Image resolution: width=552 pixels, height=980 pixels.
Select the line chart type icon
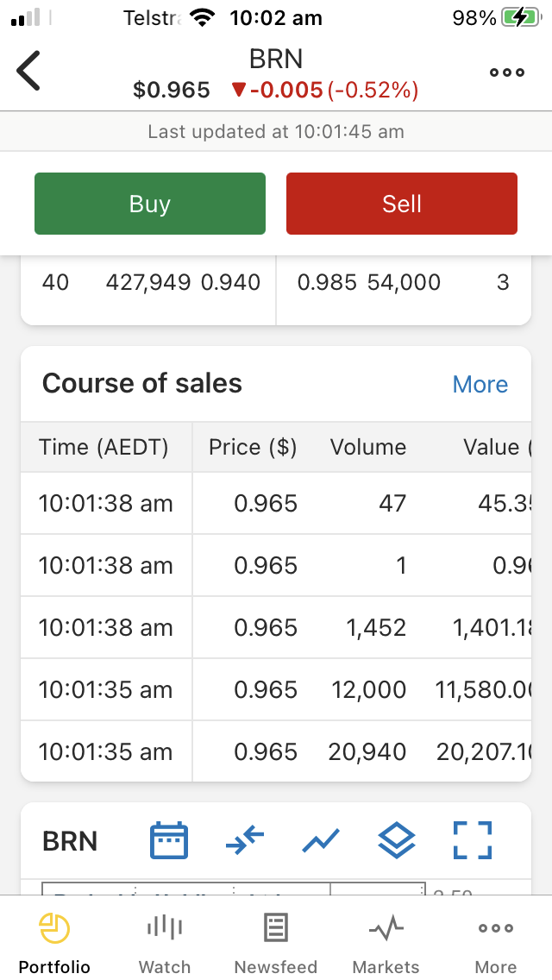tap(321, 840)
